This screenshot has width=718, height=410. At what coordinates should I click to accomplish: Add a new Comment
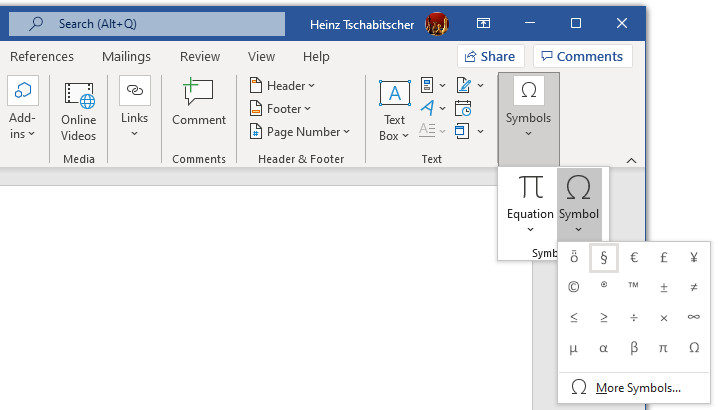(199, 102)
